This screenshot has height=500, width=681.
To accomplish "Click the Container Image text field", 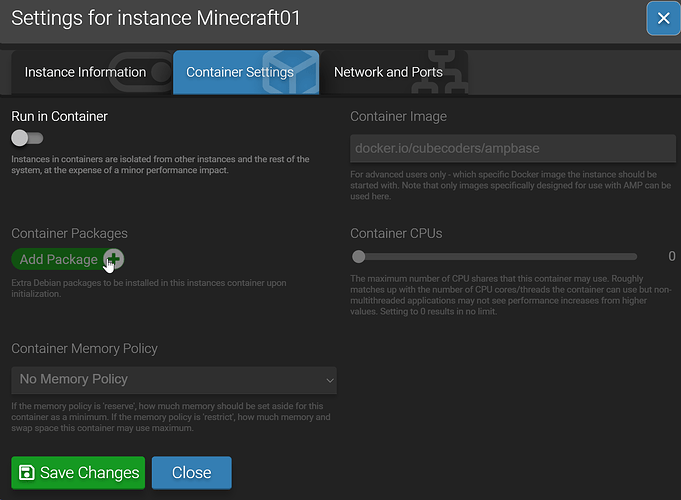I will click(513, 148).
